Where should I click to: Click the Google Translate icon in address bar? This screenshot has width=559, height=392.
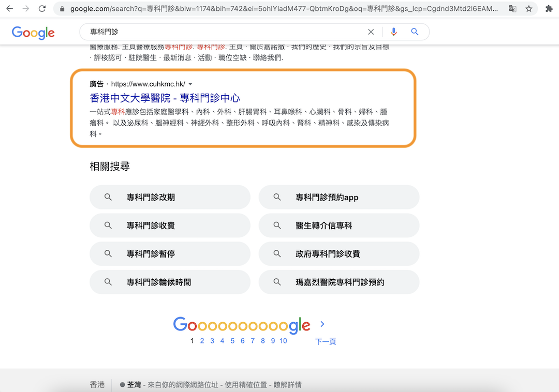[x=512, y=9]
